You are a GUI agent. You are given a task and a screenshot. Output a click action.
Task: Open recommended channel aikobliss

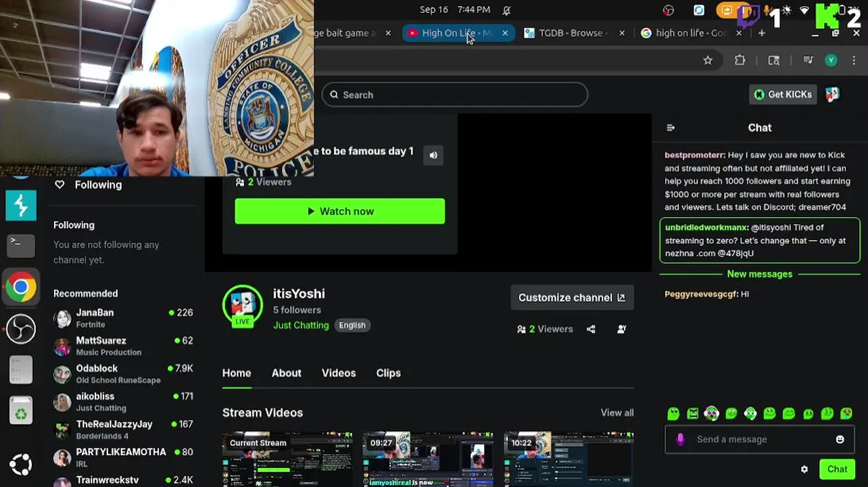(123, 402)
